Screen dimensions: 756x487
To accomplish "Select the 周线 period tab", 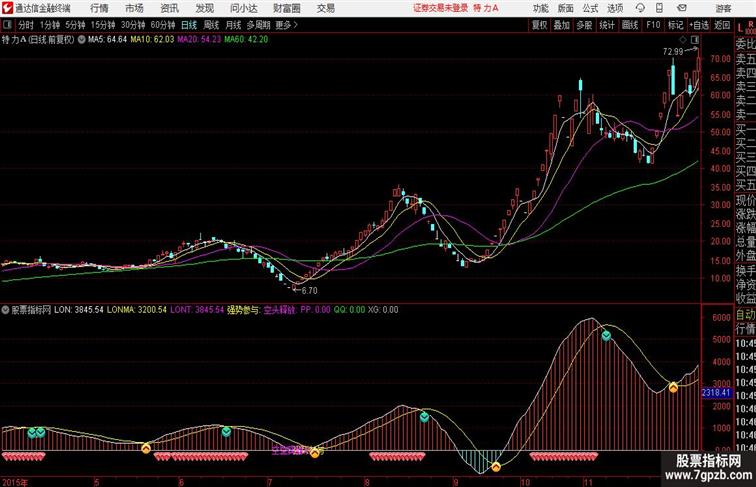I will [211, 25].
